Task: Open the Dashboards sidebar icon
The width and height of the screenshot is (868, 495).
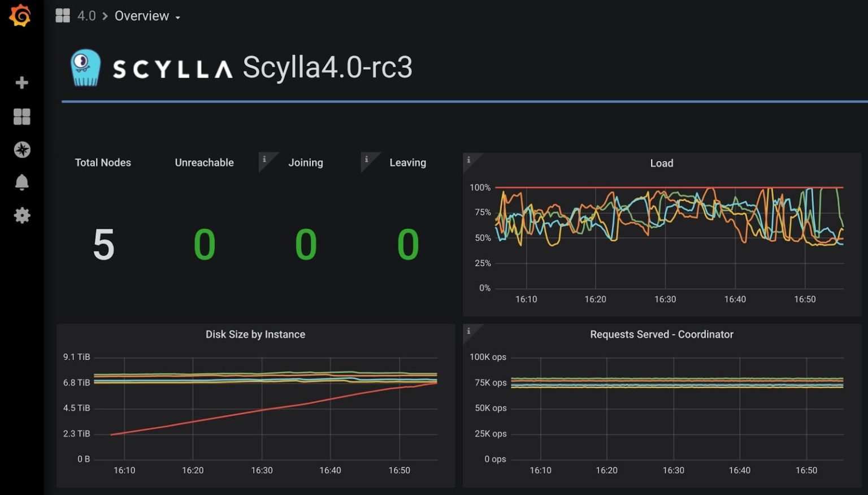Action: click(21, 116)
